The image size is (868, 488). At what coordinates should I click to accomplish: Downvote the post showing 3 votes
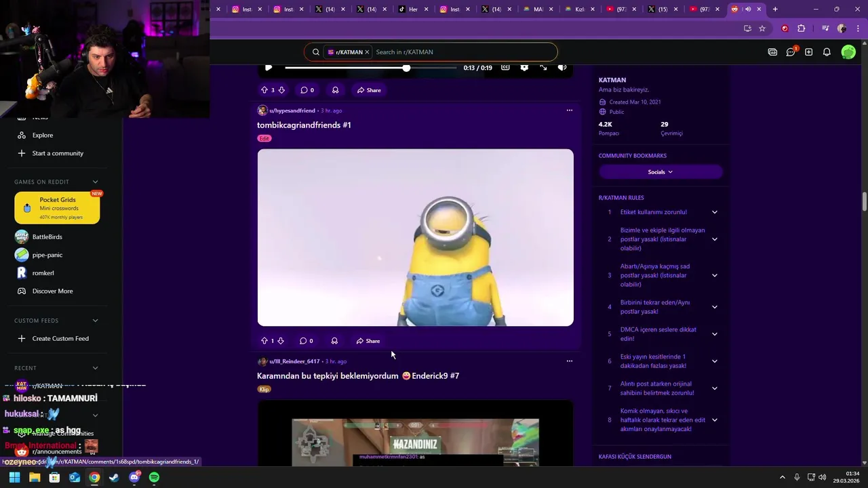pyautogui.click(x=281, y=90)
